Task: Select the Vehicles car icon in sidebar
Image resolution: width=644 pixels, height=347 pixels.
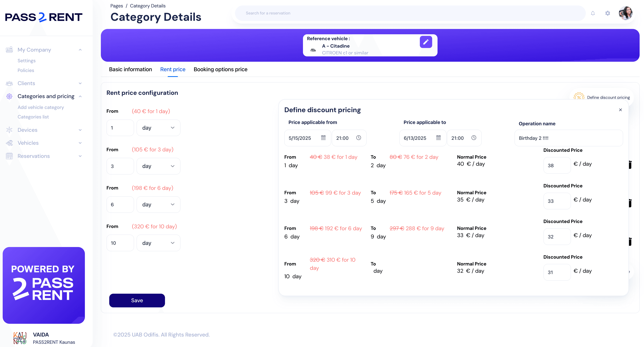Action: (9, 143)
